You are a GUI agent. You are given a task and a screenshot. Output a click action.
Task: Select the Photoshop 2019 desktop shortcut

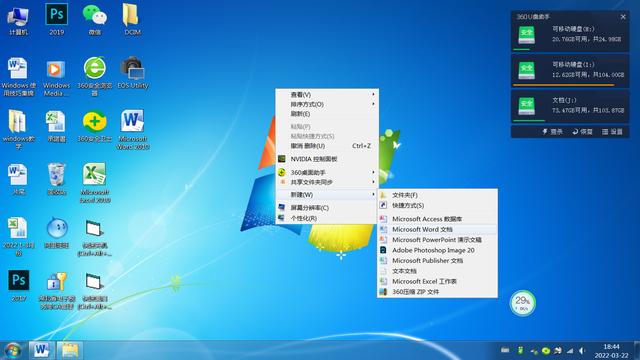coord(56,19)
